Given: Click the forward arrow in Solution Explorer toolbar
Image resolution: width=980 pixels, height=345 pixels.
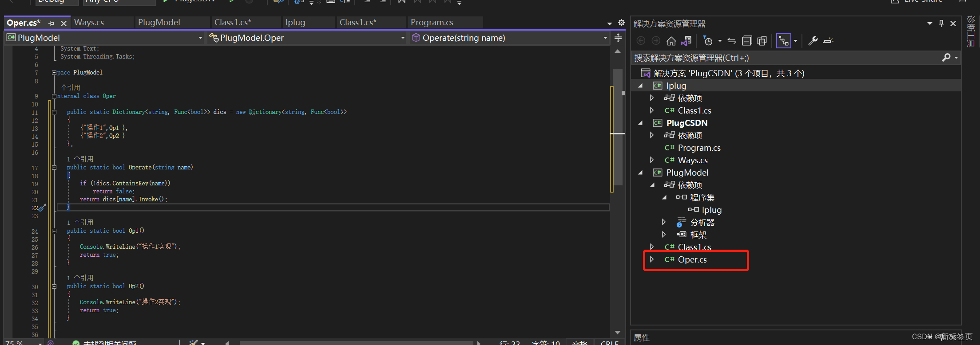Looking at the screenshot, I should 656,41.
